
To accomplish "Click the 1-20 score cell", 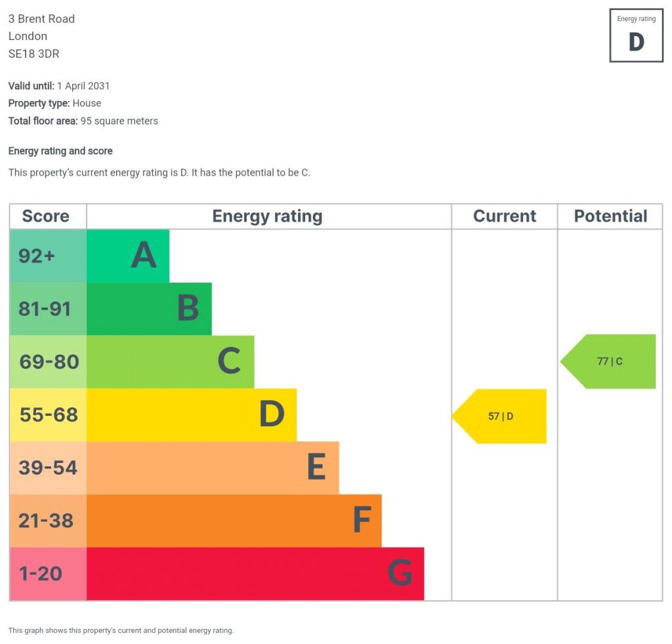I will click(48, 574).
